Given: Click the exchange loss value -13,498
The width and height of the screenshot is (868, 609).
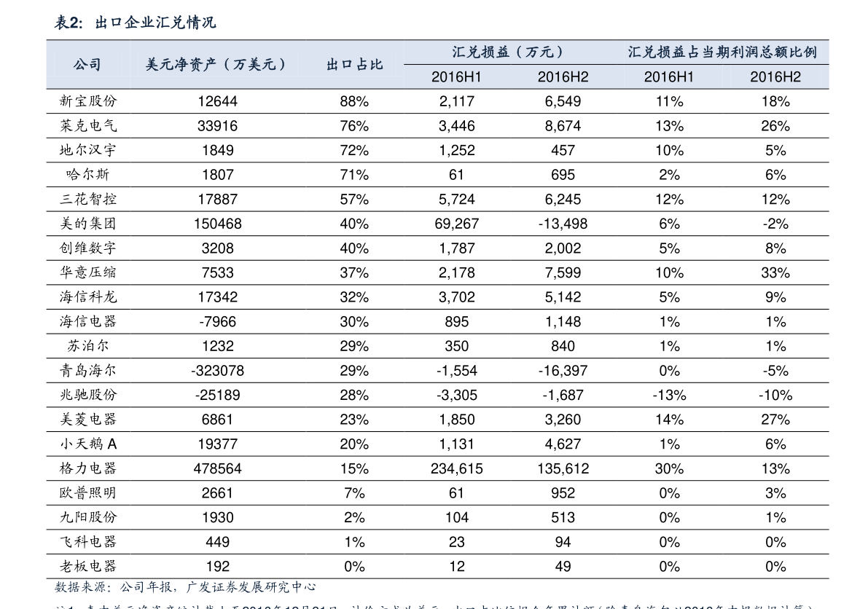Looking at the screenshot, I should [563, 224].
